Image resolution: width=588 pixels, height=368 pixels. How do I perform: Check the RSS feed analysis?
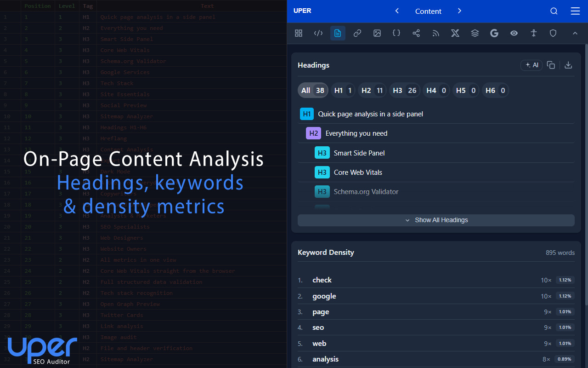point(435,33)
